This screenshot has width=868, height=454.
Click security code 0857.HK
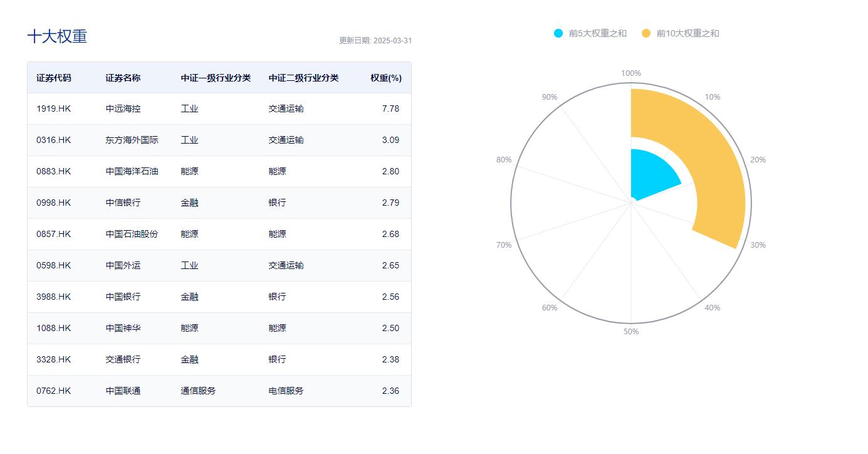(54, 234)
